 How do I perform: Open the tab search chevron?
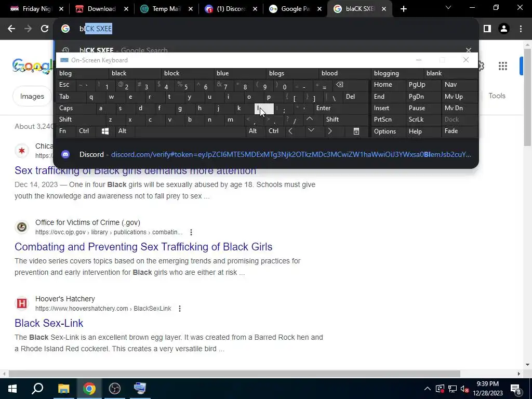pyautogui.click(x=448, y=7)
